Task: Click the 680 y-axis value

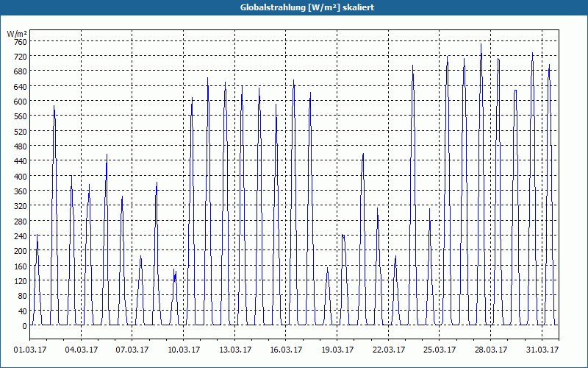Action: coord(21,71)
